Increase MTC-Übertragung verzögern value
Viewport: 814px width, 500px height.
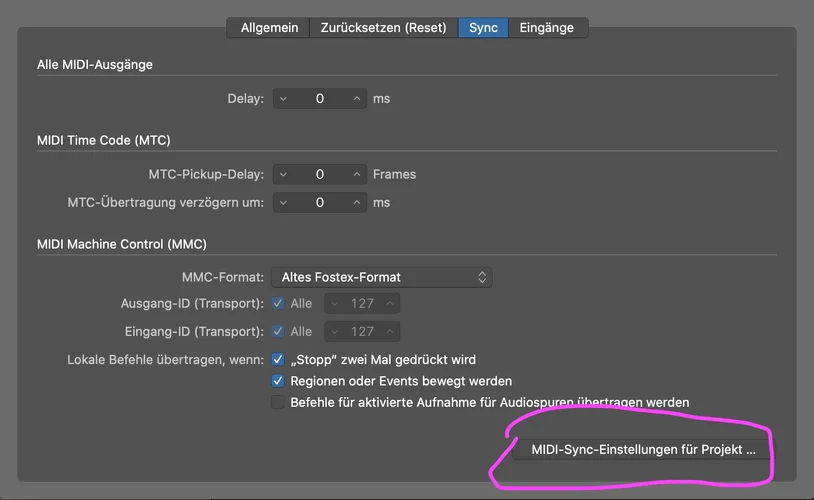click(357, 202)
